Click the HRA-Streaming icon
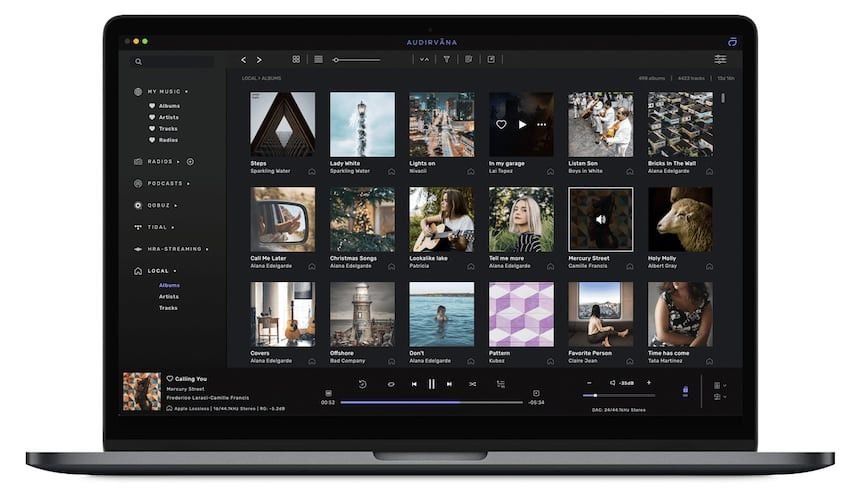Screen dimensions: 860x504 (138, 249)
